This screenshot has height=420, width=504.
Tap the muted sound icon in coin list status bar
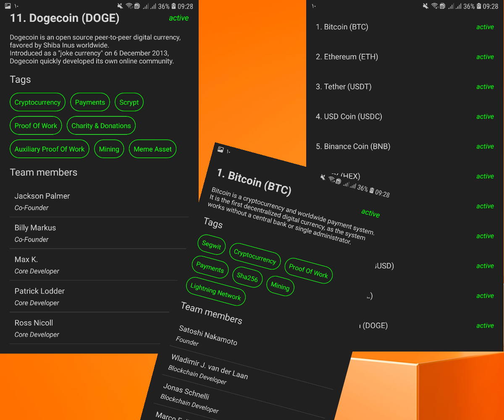click(425, 6)
